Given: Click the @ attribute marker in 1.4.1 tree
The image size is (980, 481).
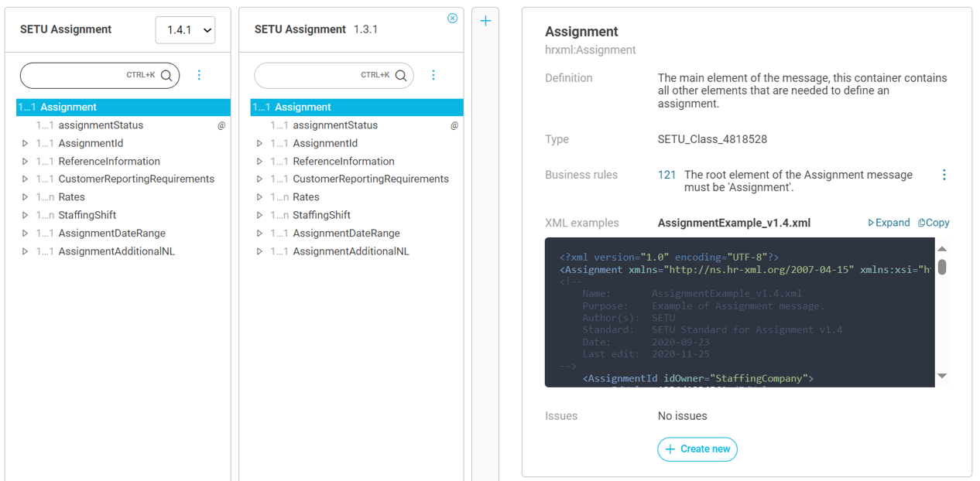Looking at the screenshot, I should pos(221,125).
